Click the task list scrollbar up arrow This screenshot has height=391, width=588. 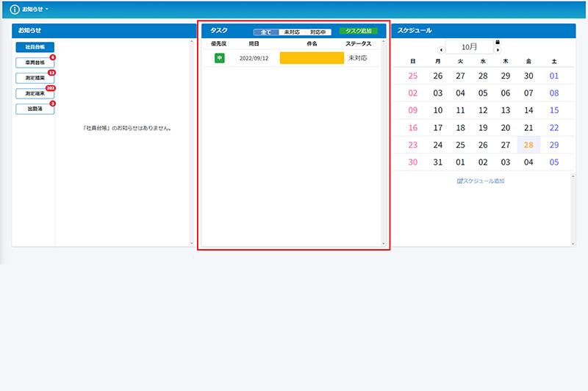382,42
